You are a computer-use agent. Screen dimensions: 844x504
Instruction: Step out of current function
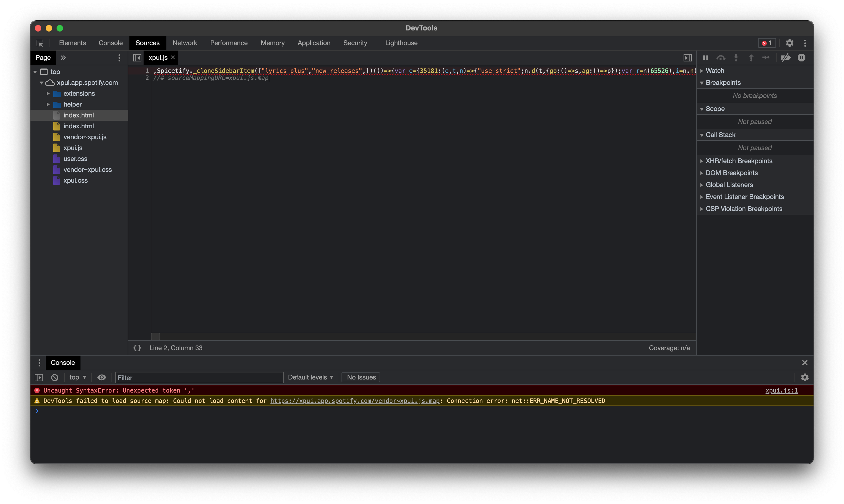[x=751, y=58]
